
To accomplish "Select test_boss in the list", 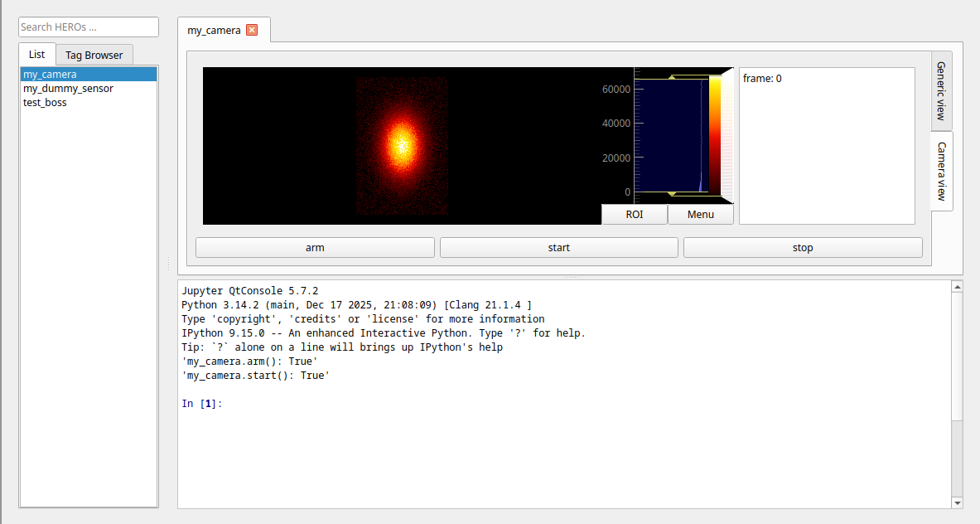I will [x=88, y=103].
